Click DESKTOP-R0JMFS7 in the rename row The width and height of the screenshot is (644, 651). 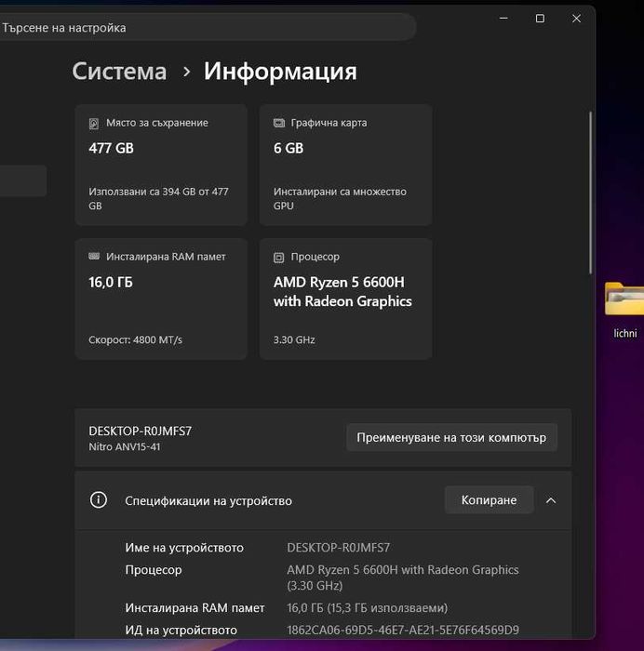pyautogui.click(x=140, y=431)
